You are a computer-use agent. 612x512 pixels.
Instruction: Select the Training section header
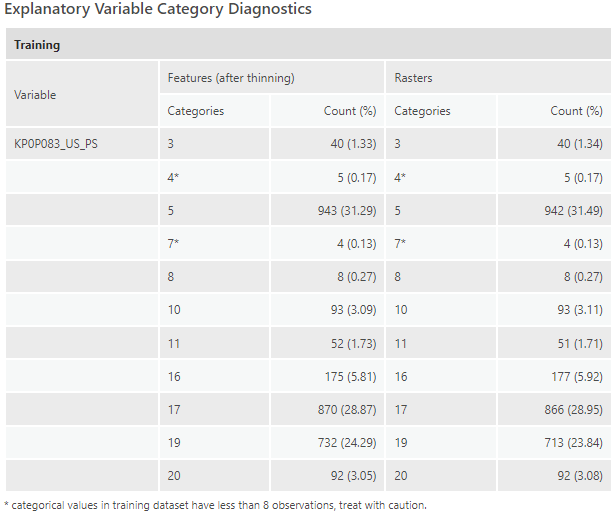click(x=37, y=45)
